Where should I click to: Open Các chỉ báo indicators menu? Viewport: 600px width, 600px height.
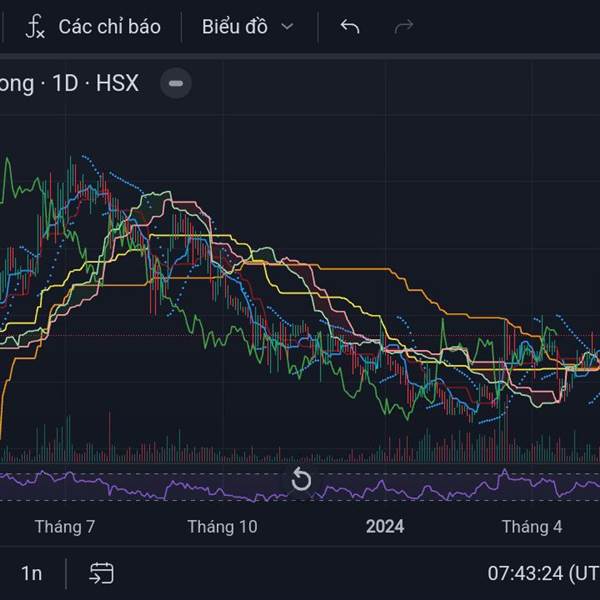tap(109, 27)
